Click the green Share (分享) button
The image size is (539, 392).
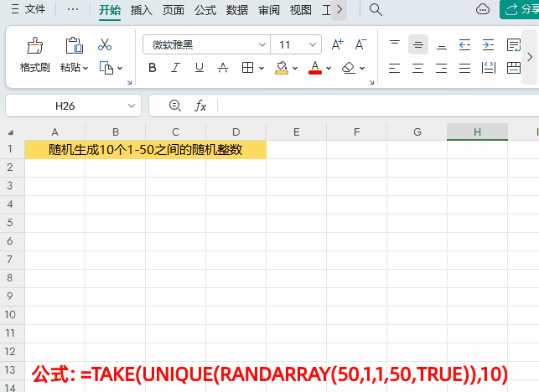(520, 9)
